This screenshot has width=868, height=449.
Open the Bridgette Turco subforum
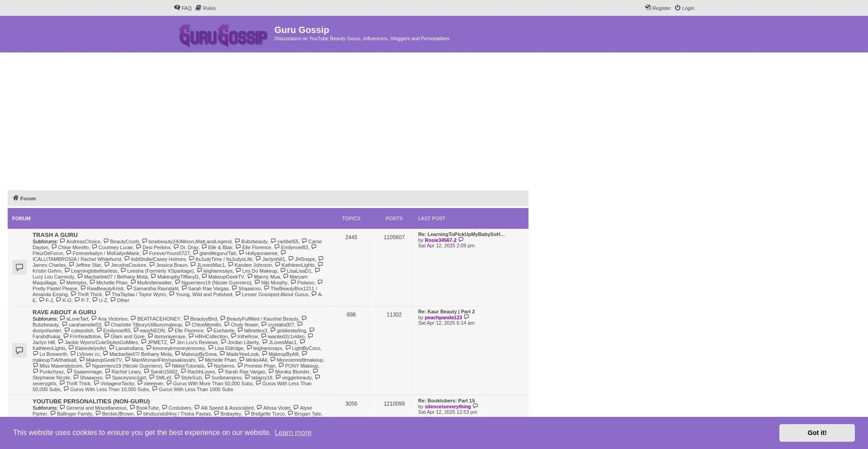point(268,414)
